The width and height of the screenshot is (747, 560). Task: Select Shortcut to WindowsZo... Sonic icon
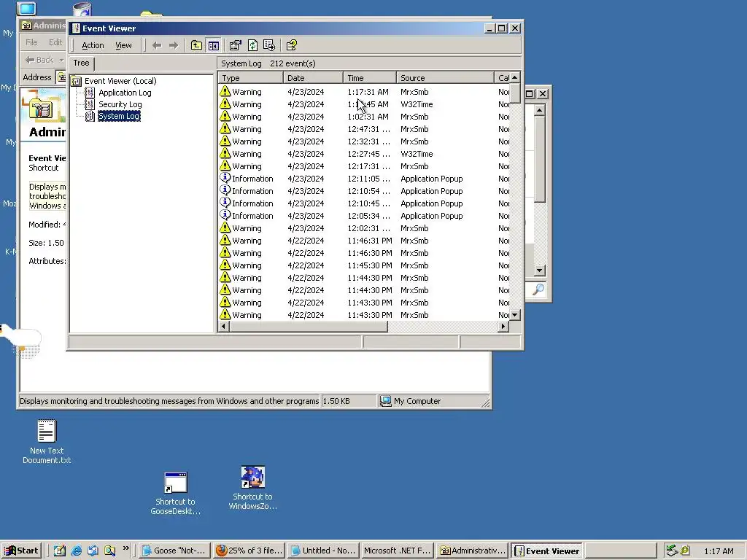point(252,488)
